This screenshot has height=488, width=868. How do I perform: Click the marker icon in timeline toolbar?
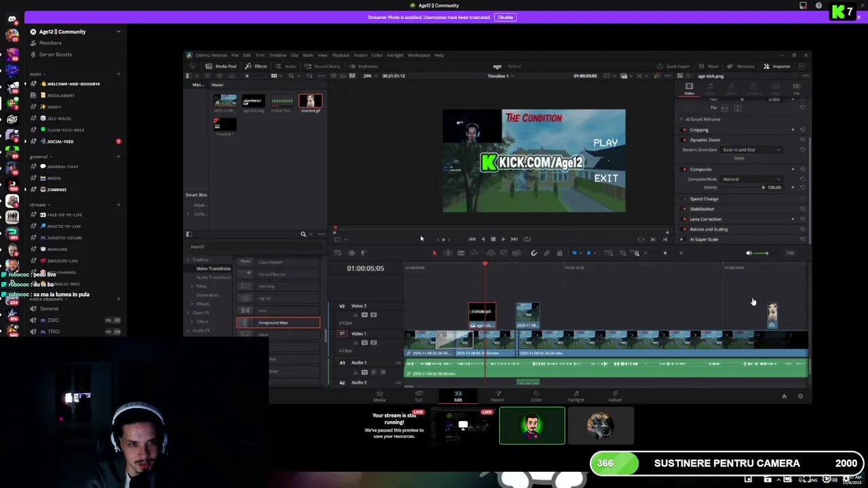pos(589,253)
